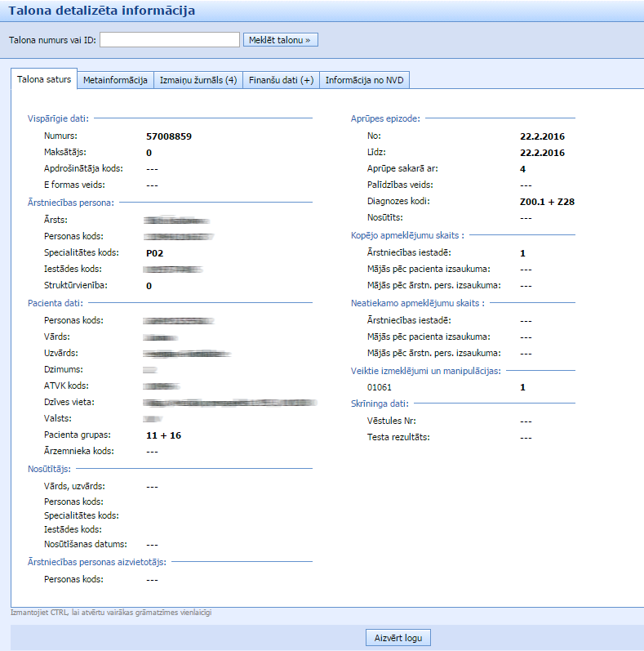Click the Pacienta grupas value 11 + 16
Screen dimensions: 644x651
[163, 435]
